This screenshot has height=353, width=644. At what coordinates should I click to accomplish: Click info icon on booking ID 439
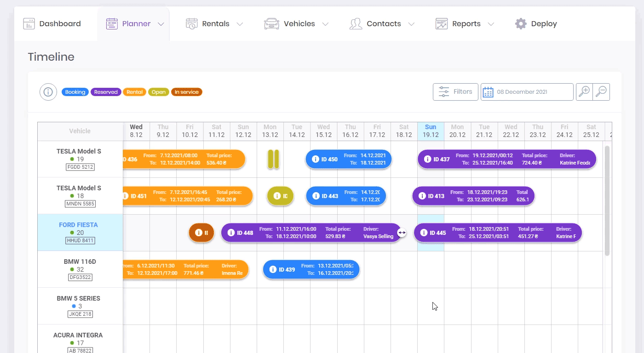click(x=273, y=269)
